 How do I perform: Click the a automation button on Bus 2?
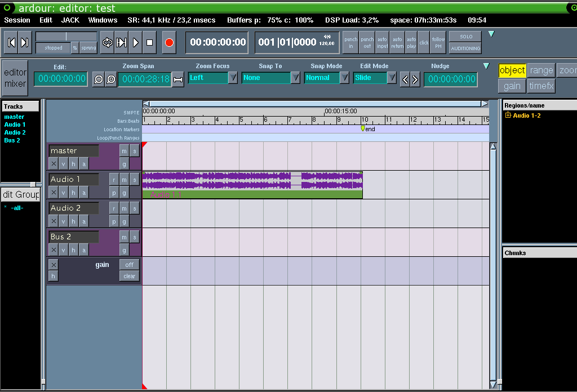point(84,250)
